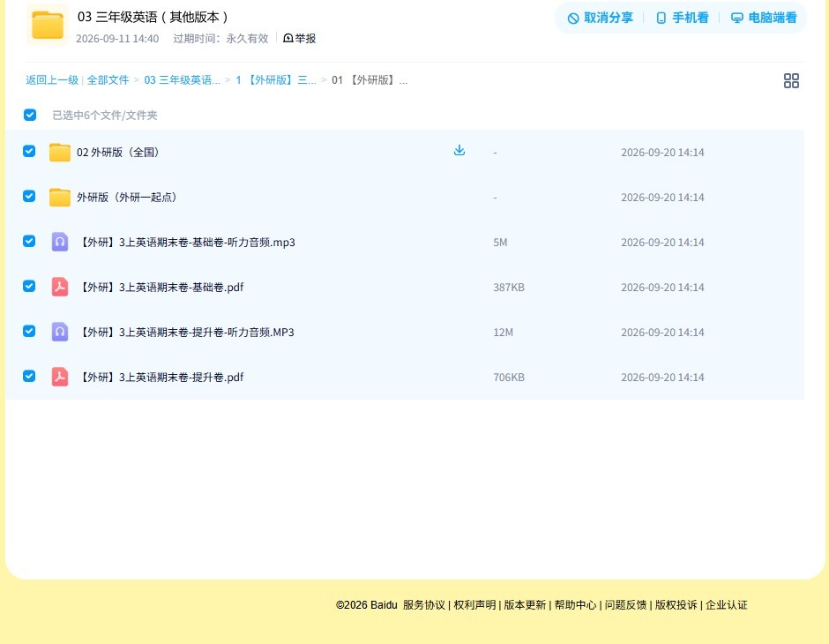Click PDF icon of 提升卷.pdf
Image resolution: width=829 pixels, height=644 pixels.
(60, 377)
